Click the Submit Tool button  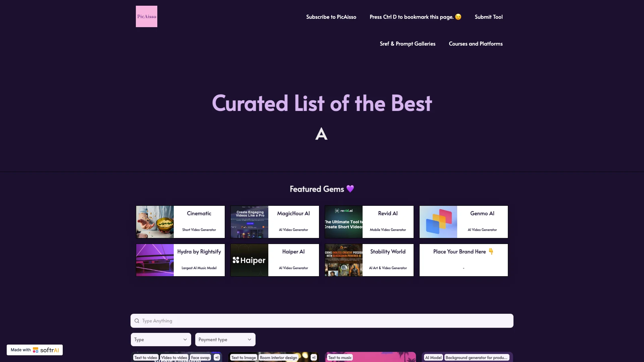(488, 16)
